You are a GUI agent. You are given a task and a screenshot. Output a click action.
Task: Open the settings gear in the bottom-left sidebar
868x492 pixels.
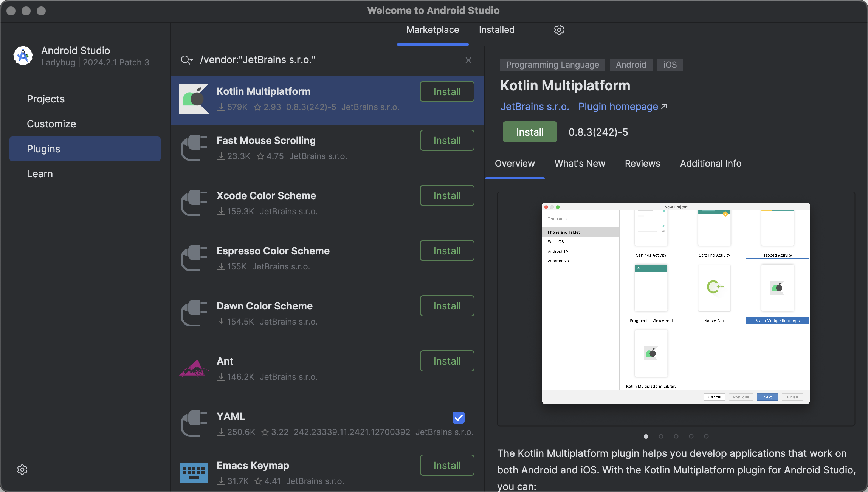tap(22, 469)
